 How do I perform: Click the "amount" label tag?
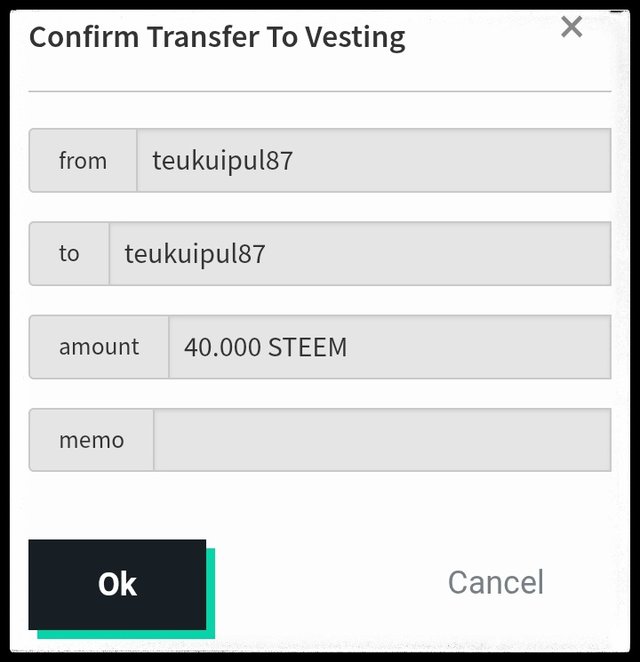click(99, 347)
